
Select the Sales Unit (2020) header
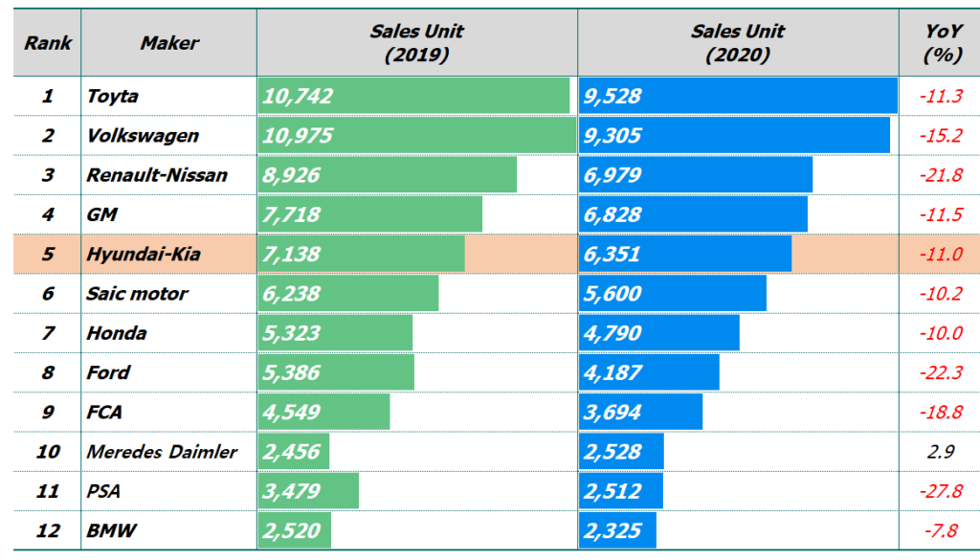tap(738, 43)
